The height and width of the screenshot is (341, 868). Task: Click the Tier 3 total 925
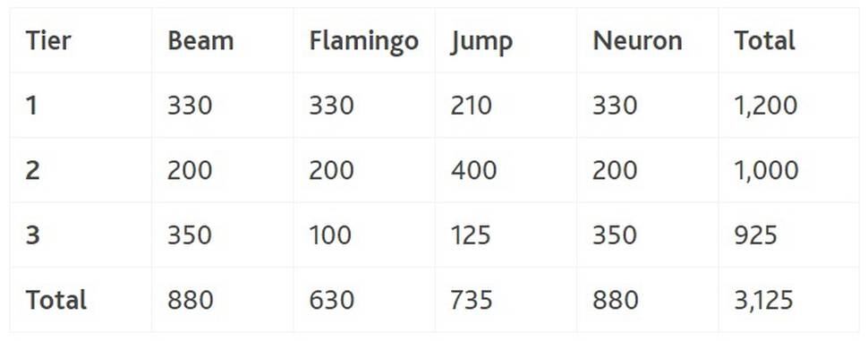click(x=755, y=234)
